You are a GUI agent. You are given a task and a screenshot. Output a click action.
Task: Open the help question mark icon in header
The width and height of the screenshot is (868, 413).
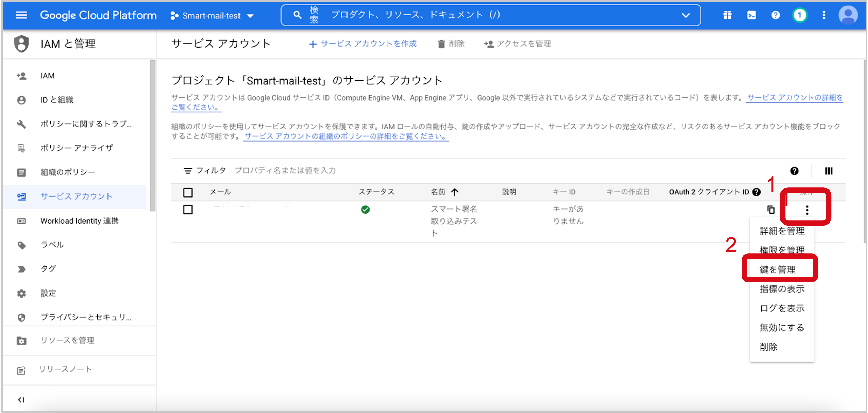click(775, 15)
